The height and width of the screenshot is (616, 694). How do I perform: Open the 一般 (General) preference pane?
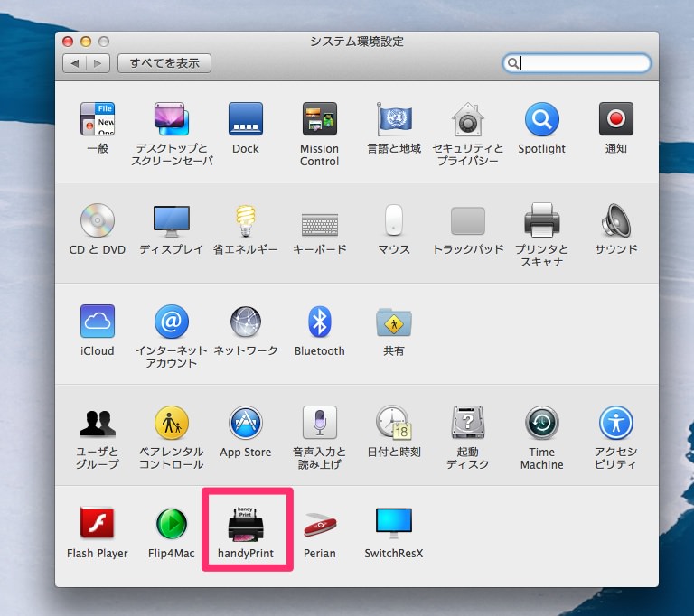[x=98, y=119]
